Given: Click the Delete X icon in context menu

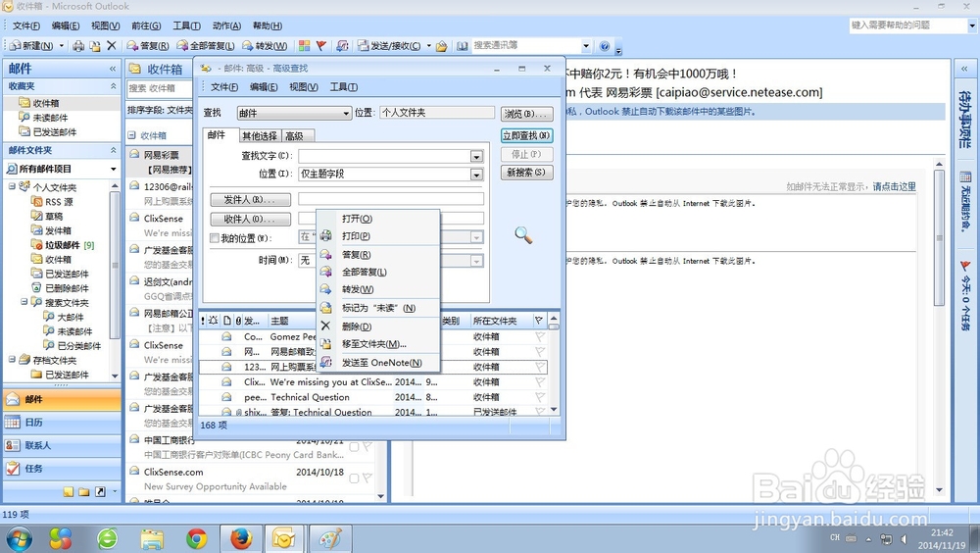Looking at the screenshot, I should pyautogui.click(x=325, y=326).
